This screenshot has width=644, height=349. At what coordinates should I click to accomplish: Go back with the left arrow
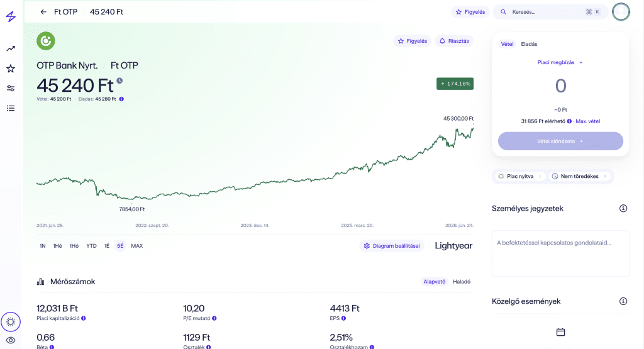pos(43,12)
